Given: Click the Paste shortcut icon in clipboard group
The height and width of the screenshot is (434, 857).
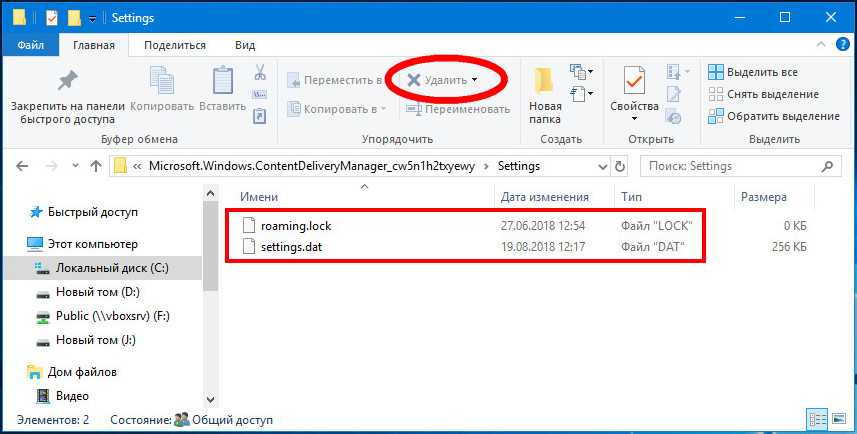Looking at the screenshot, I should 260,116.
